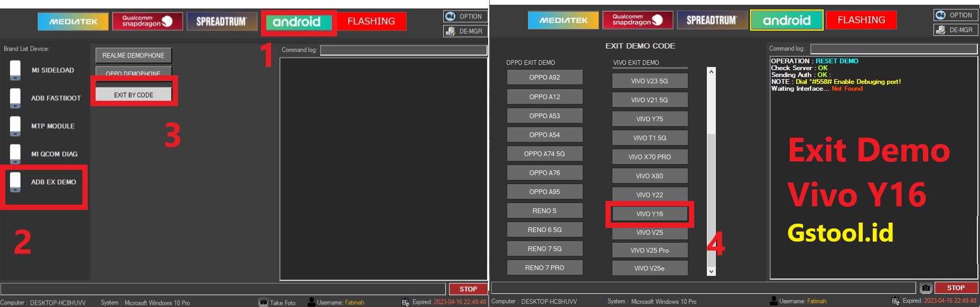This screenshot has height=307, width=980.
Task: Click the Take Foto camera icon in left window
Action: point(263,302)
